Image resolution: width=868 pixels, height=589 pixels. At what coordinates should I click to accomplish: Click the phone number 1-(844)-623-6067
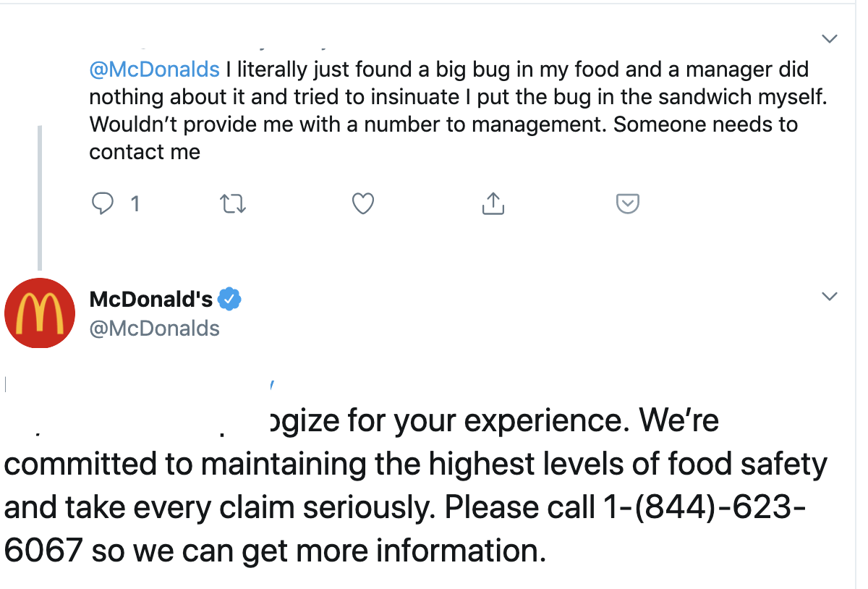(x=405, y=529)
